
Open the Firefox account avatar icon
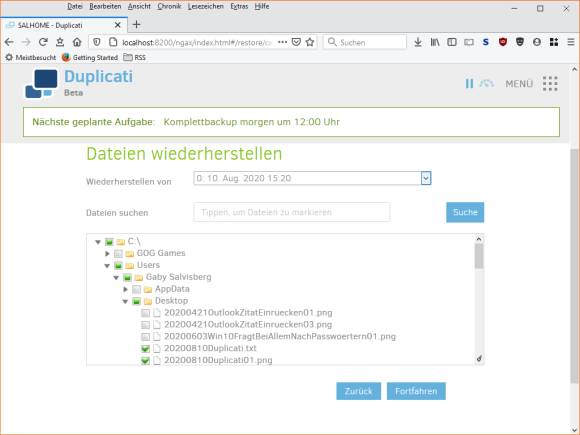coord(537,42)
